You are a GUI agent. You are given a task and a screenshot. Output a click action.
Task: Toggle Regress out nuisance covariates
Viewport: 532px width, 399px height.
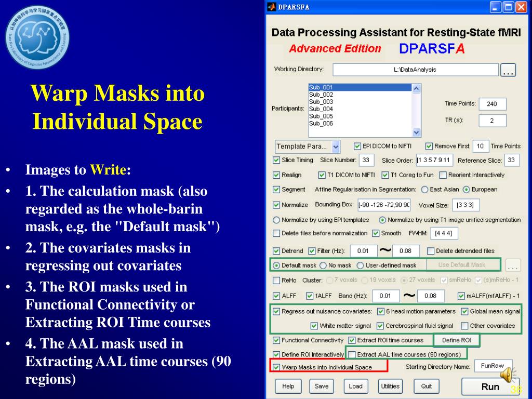point(276,312)
